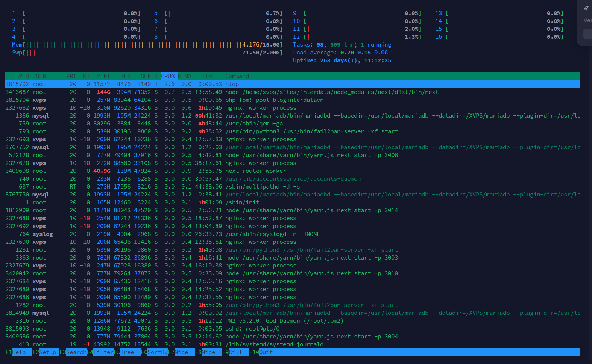592x364 pixels.
Task: Click the Mem usage meter bar
Action: pyautogui.click(x=147, y=45)
